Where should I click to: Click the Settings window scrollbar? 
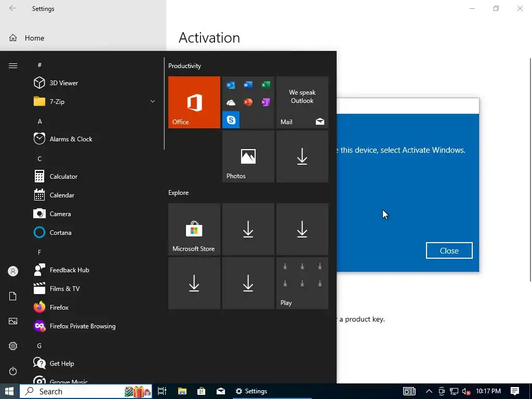pos(530,170)
